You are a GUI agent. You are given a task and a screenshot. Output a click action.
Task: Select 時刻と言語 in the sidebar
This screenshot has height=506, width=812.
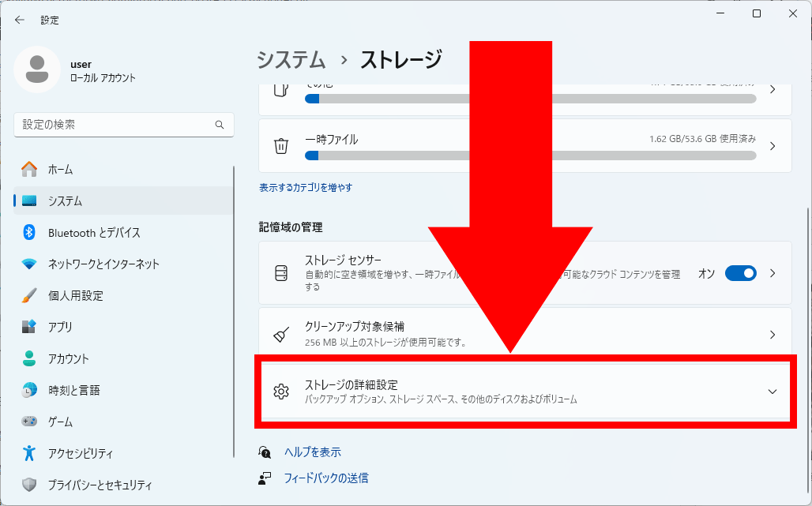tap(73, 390)
